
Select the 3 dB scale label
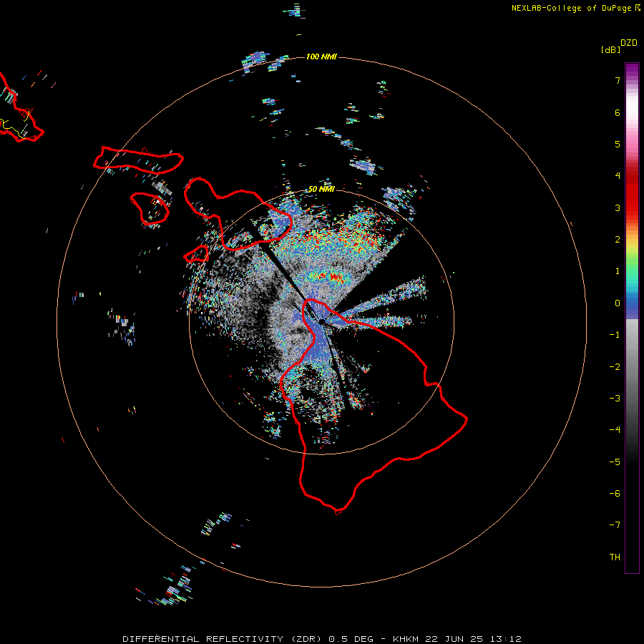coord(618,208)
